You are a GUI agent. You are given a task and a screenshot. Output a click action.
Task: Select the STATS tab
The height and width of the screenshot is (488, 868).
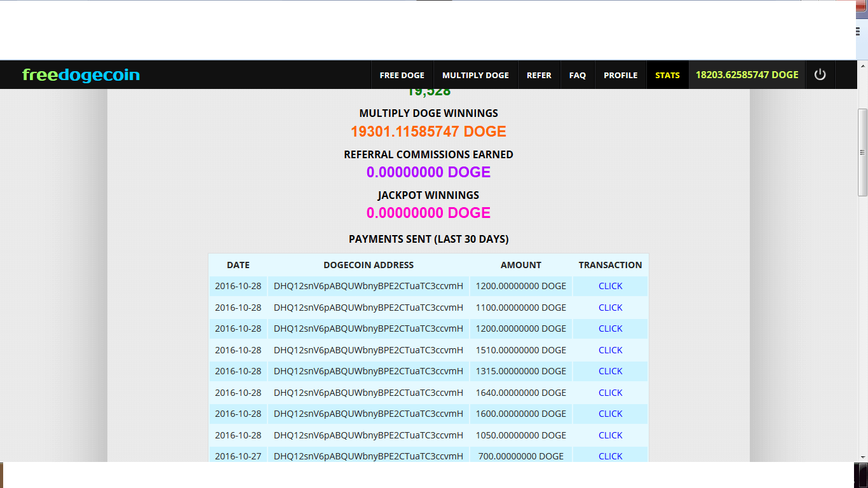point(667,75)
